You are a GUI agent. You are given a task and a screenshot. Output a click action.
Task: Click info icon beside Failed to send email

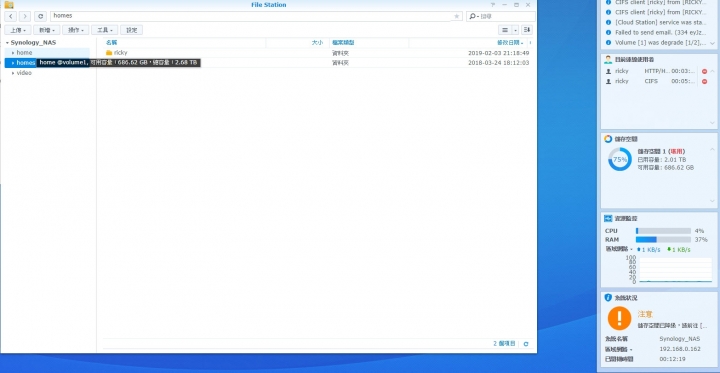click(x=609, y=32)
